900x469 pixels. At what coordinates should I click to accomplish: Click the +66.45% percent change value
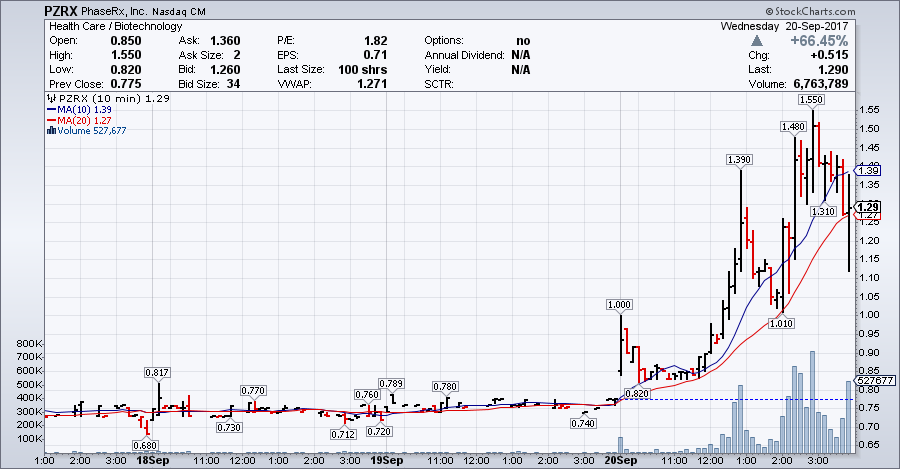[x=818, y=41]
